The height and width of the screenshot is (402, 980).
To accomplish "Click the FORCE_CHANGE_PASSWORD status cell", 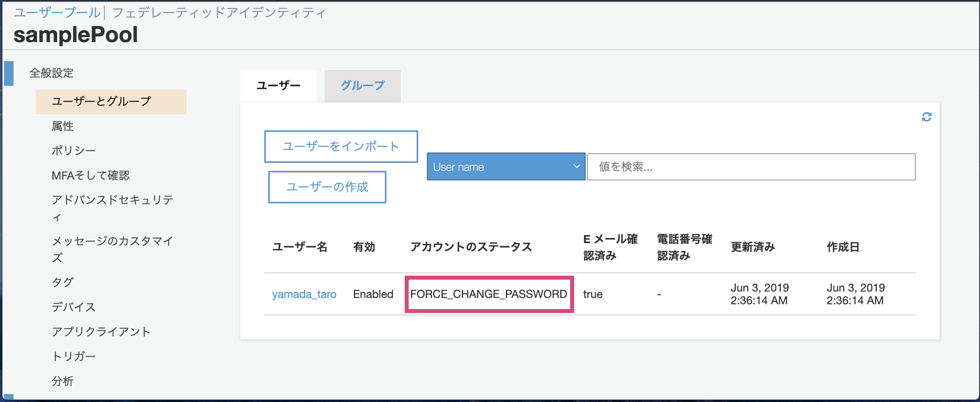I will coord(489,294).
